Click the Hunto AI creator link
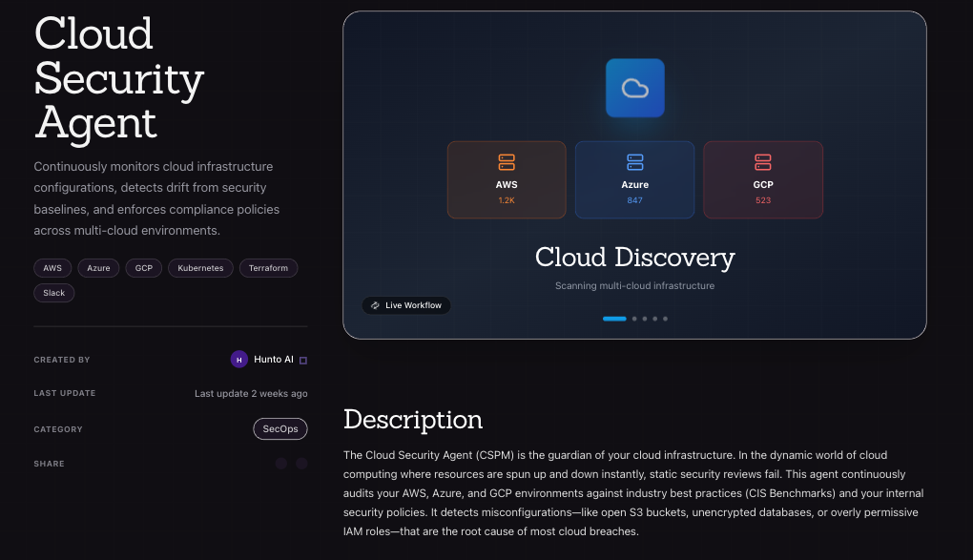 click(x=272, y=359)
